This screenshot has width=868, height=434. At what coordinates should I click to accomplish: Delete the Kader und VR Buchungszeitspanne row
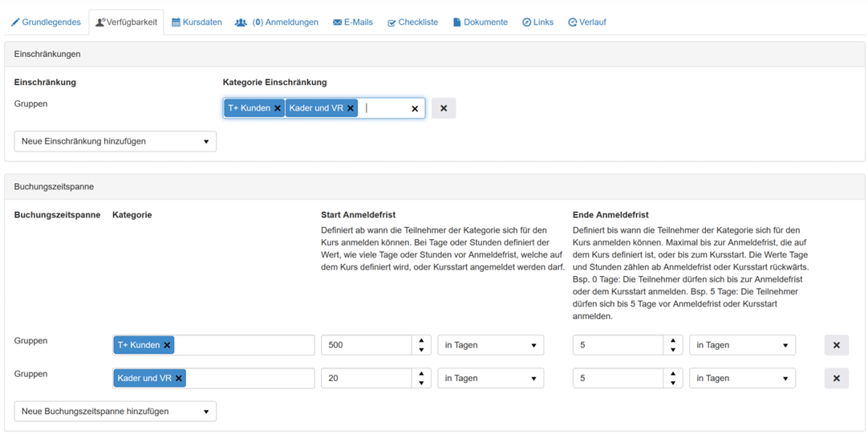pyautogui.click(x=836, y=378)
